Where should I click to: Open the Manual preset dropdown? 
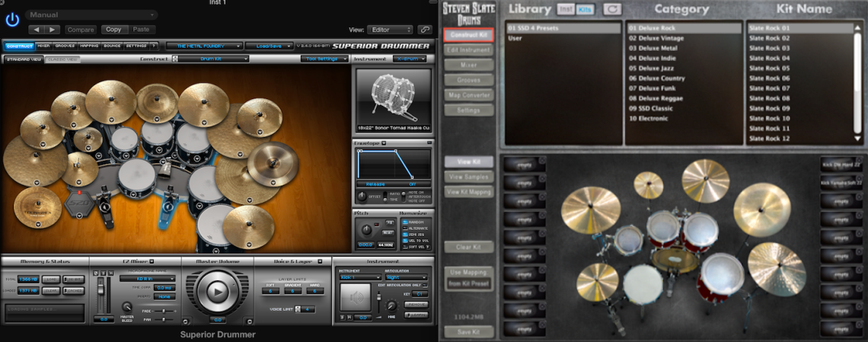click(91, 15)
